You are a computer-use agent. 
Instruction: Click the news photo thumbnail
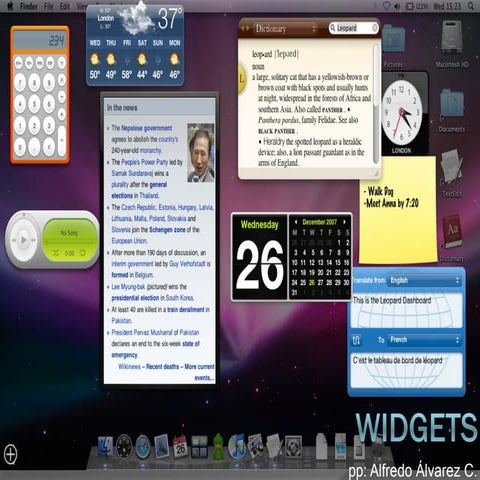point(201,153)
